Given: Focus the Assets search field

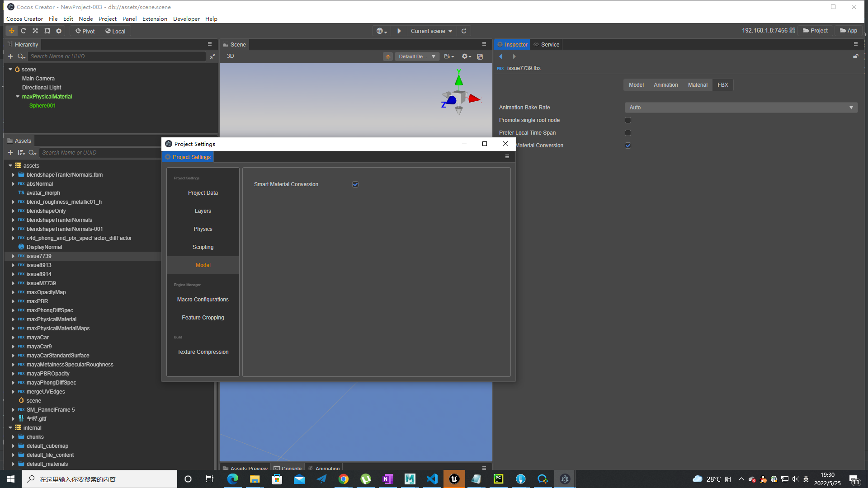Looking at the screenshot, I should pyautogui.click(x=100, y=152).
